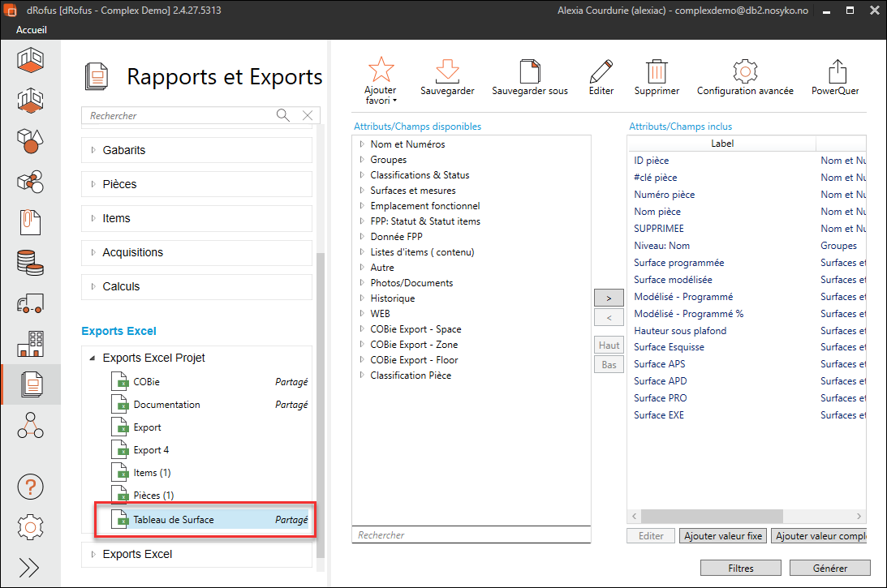Click the Supprimer trash bin icon
Viewport: 887px width, 588px height.
coord(657,71)
